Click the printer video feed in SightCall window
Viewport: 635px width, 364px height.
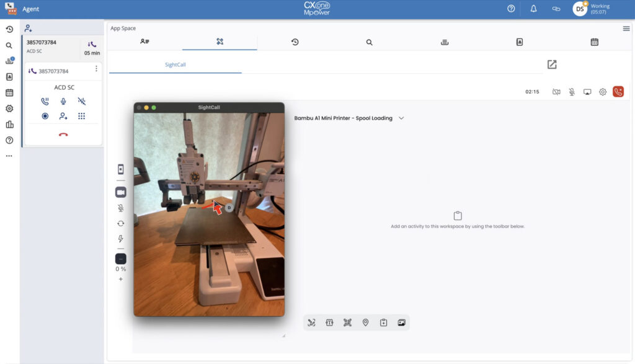point(209,214)
